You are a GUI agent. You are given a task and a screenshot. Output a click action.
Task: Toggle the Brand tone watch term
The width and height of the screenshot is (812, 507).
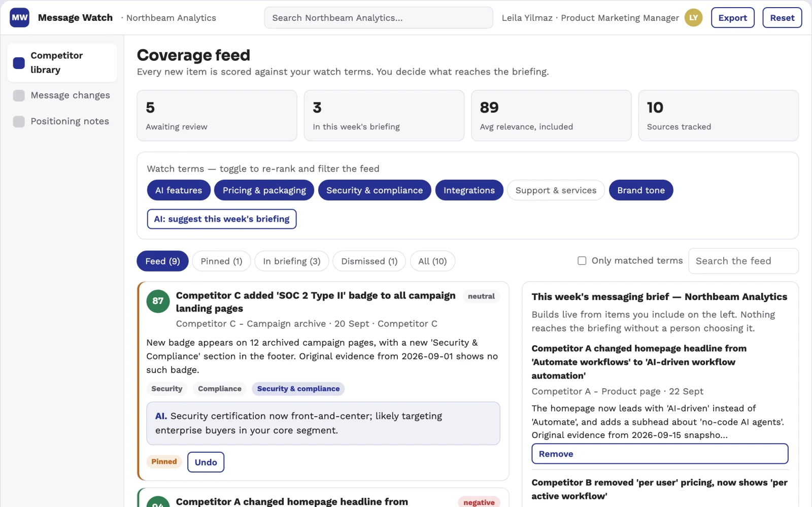[641, 190]
